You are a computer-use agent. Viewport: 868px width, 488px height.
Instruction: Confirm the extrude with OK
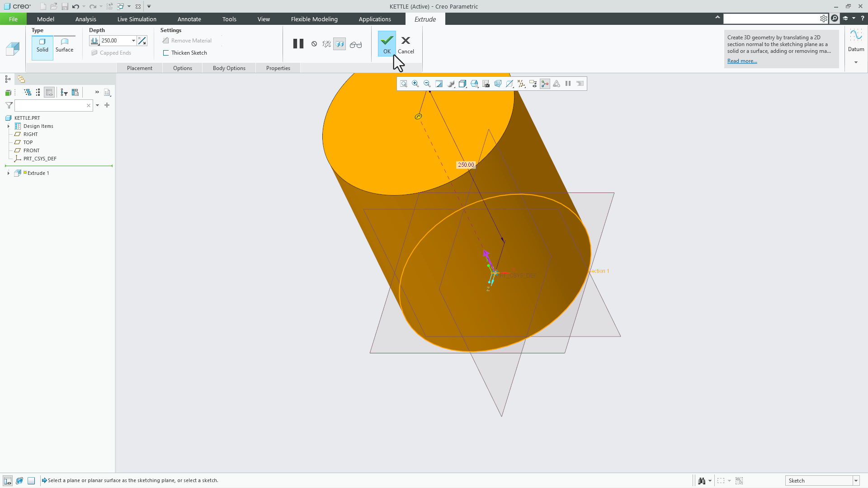pyautogui.click(x=387, y=43)
